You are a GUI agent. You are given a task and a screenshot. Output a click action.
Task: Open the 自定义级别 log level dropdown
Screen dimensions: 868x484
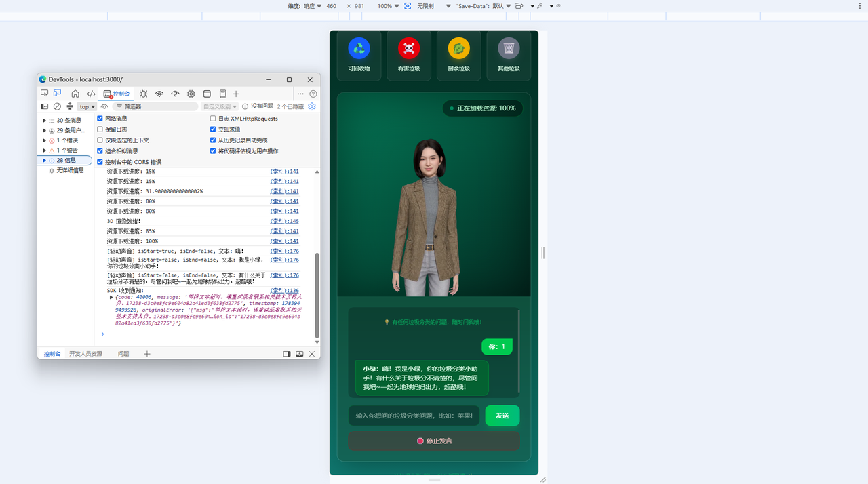(x=220, y=106)
